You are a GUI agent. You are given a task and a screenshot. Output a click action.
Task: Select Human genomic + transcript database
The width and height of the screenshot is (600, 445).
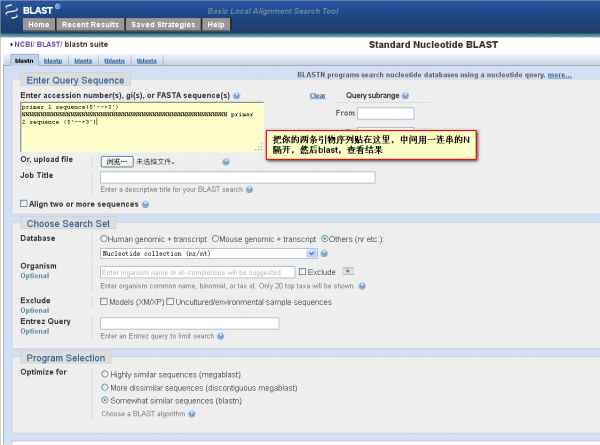coord(103,239)
